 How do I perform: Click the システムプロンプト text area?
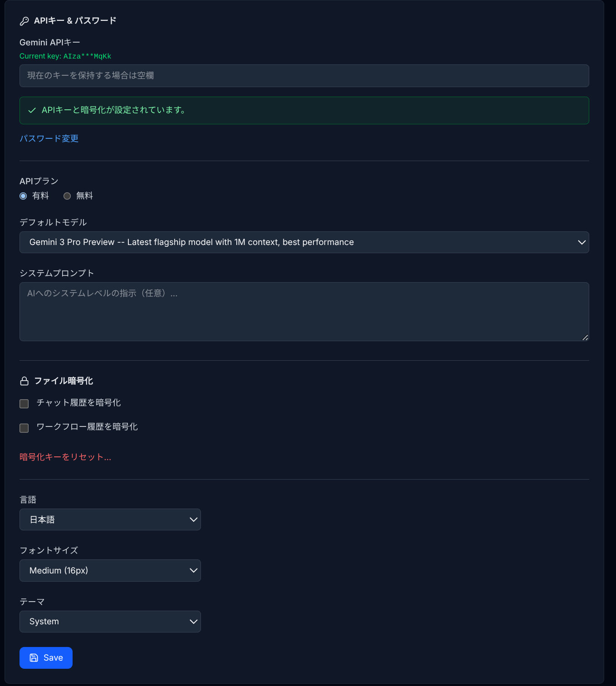(304, 312)
